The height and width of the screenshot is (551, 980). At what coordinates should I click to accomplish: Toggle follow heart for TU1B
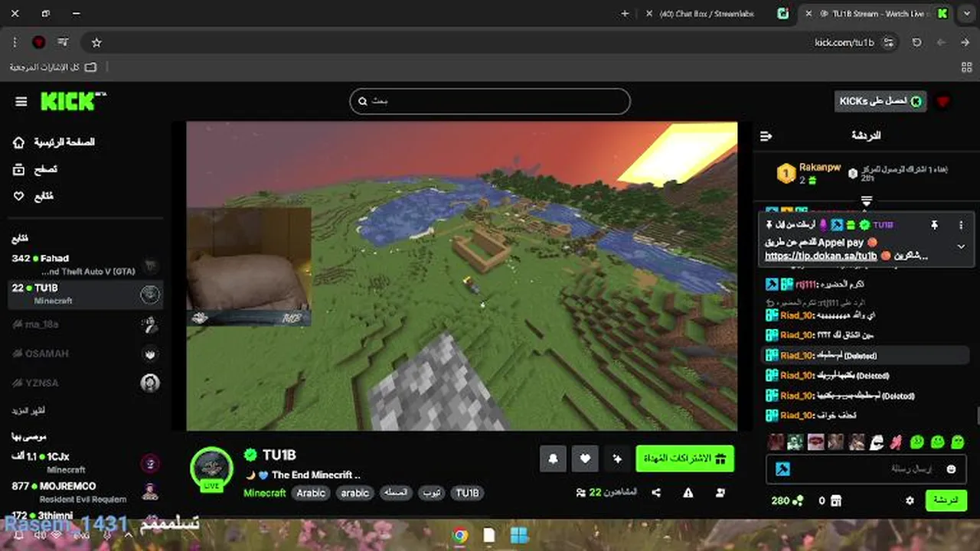click(x=585, y=458)
